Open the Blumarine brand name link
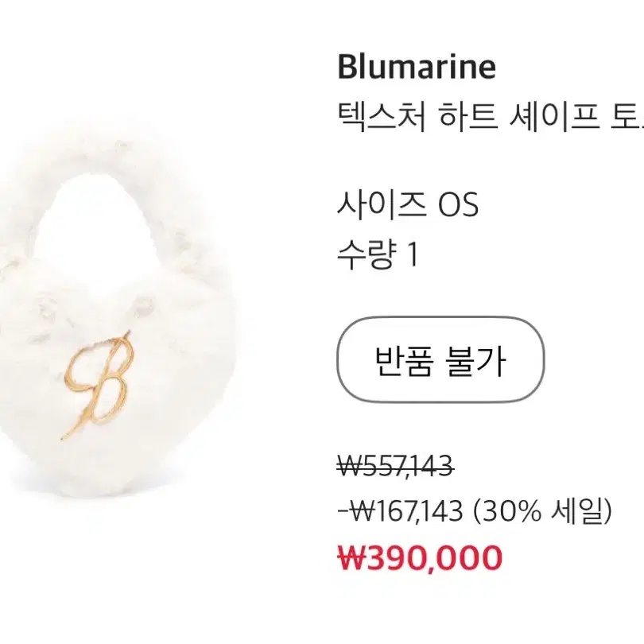Image resolution: width=644 pixels, height=644 pixels. point(417,67)
